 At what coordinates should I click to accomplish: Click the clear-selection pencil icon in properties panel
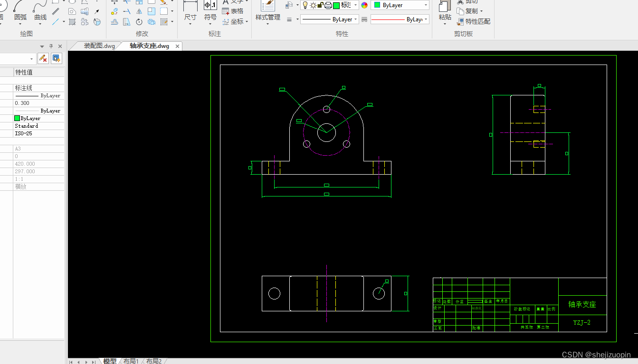point(43,58)
